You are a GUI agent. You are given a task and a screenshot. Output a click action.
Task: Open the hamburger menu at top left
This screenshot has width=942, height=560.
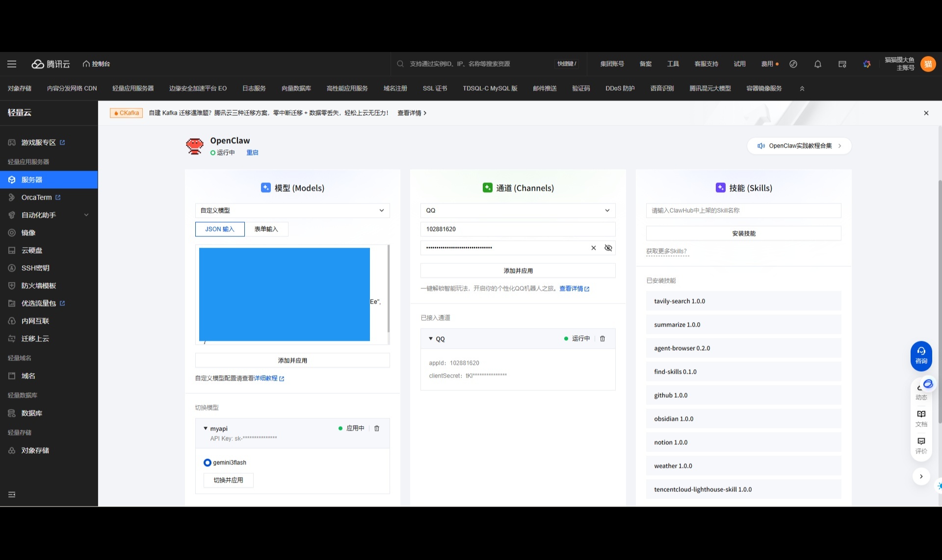(12, 64)
